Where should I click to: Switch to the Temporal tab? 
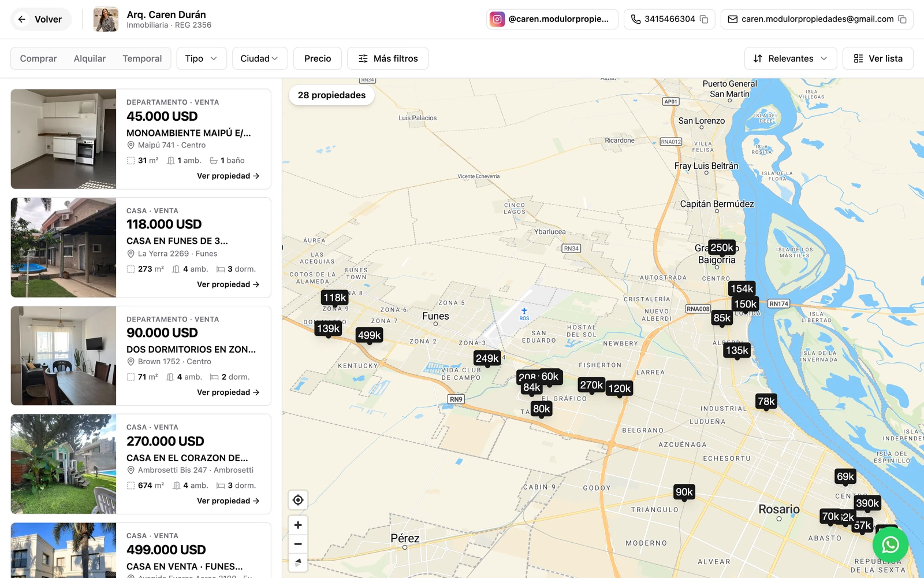[142, 58]
